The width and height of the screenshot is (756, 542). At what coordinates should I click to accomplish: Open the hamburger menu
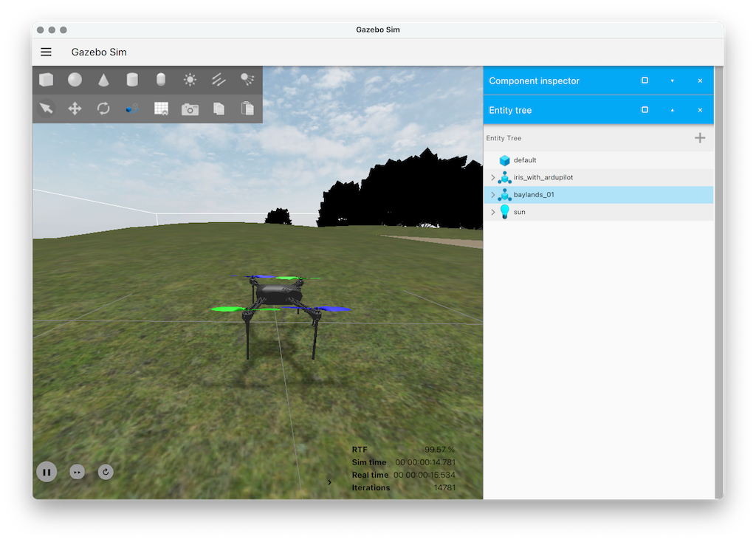(46, 52)
